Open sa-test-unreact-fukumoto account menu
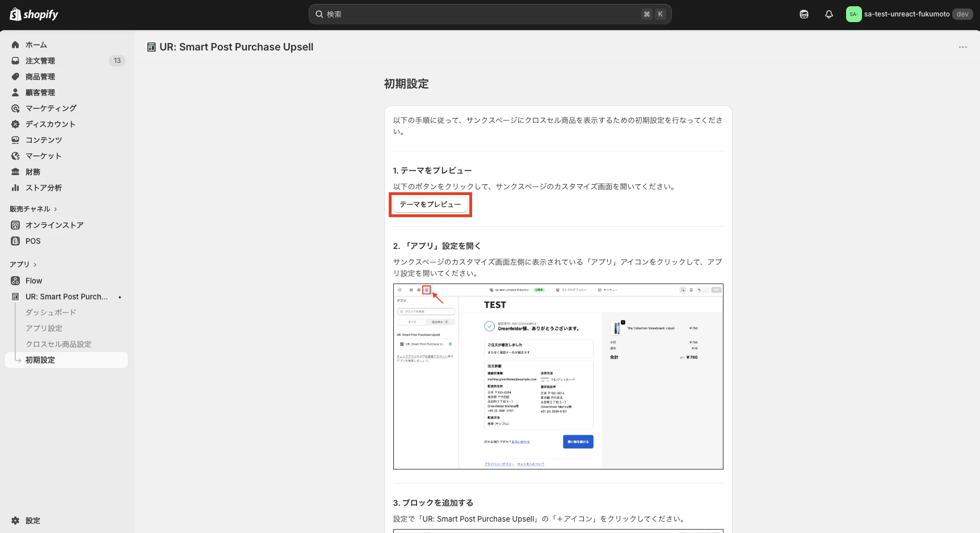Viewport: 980px width, 533px height. click(909, 14)
